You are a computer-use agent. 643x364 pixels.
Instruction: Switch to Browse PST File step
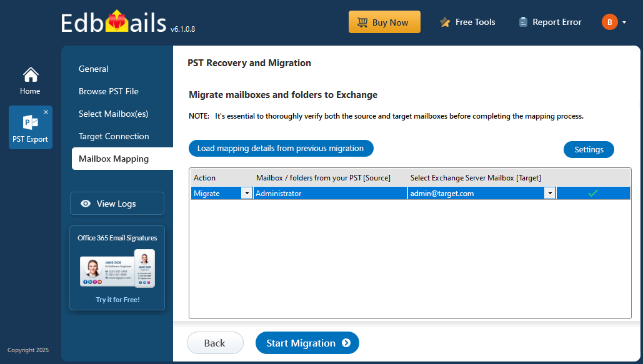[109, 91]
